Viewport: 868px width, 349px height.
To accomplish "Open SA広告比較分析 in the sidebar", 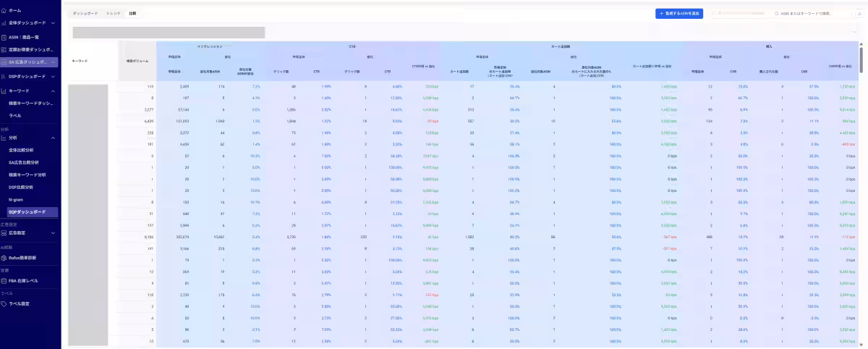I will coord(24,162).
